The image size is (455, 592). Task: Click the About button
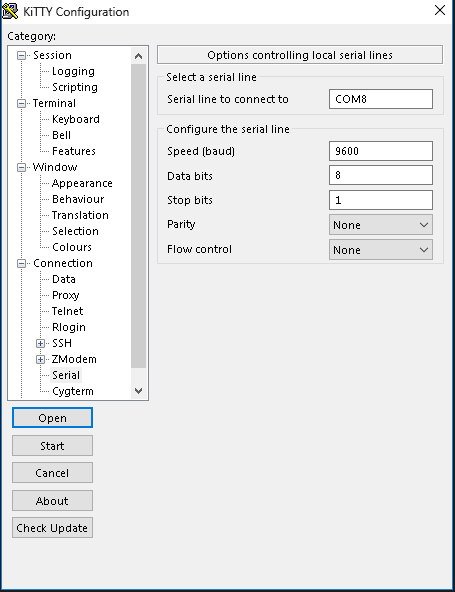pos(52,501)
